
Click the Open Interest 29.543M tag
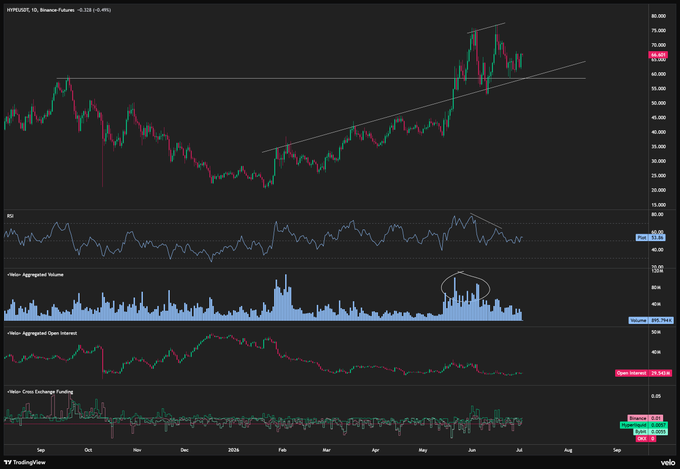644,373
